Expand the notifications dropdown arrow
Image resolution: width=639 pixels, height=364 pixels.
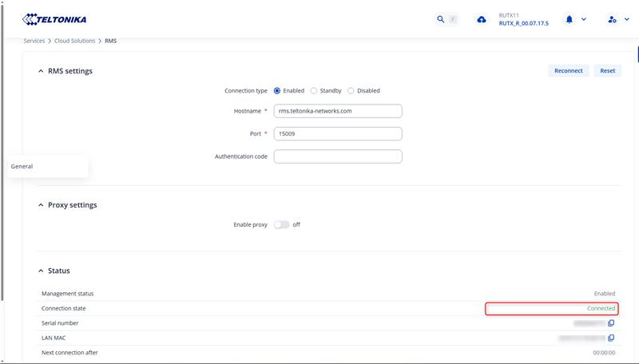pyautogui.click(x=584, y=19)
